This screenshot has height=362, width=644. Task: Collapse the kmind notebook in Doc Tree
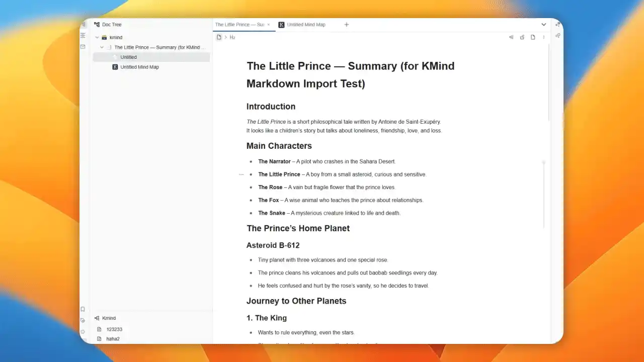[x=97, y=38]
